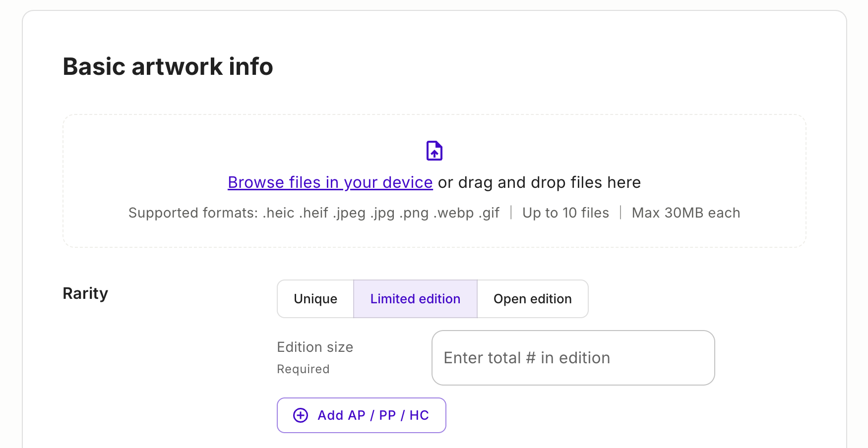Click the plus circle icon in Add AP button
This screenshot has height=448, width=868.
click(x=301, y=415)
